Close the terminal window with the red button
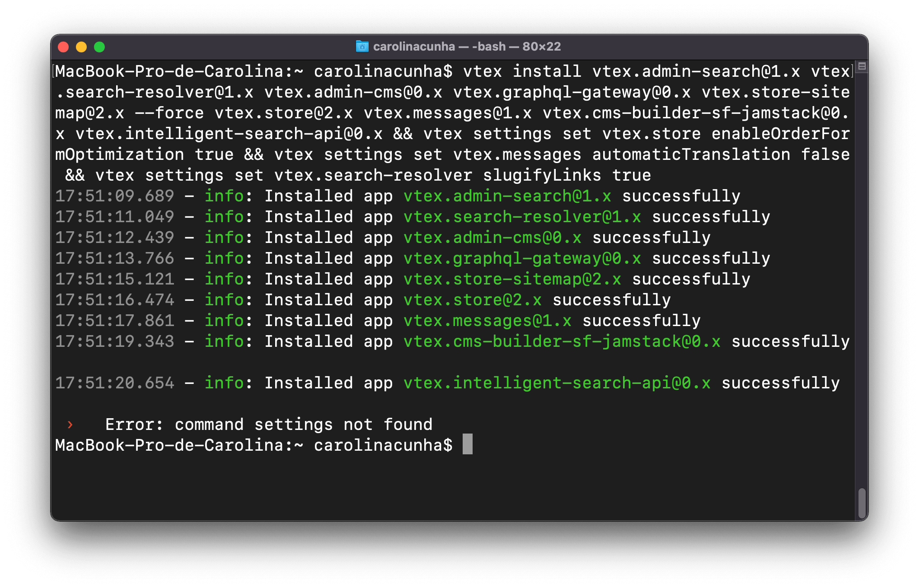This screenshot has width=919, height=588. (64, 47)
